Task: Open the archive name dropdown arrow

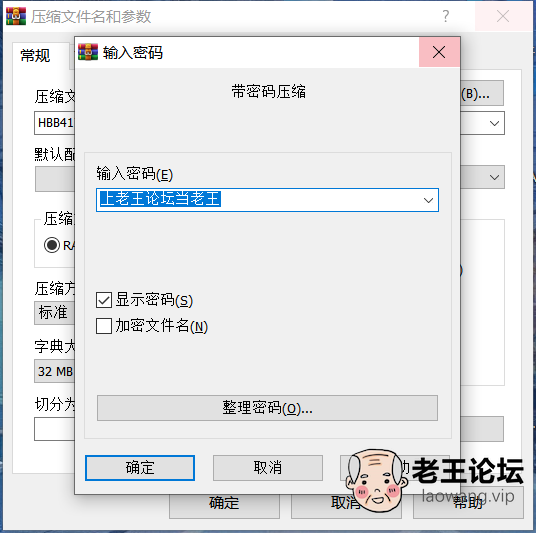Action: point(494,123)
